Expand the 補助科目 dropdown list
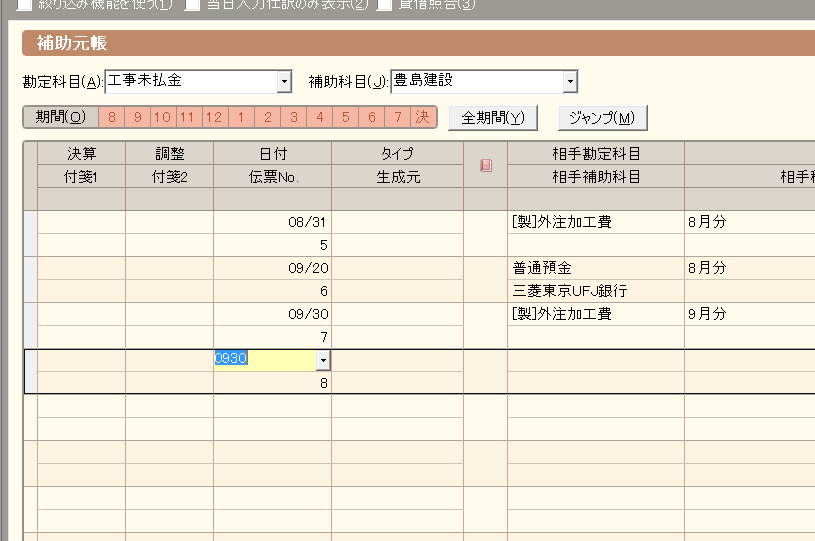 pos(569,82)
